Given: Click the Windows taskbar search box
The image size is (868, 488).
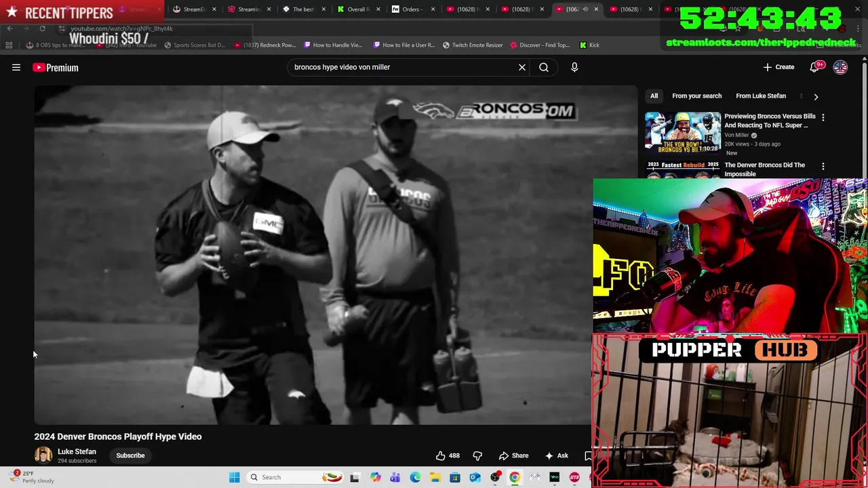Looking at the screenshot, I should (294, 477).
